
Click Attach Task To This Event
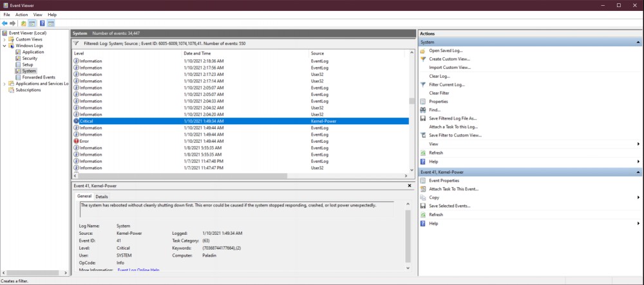(x=454, y=189)
